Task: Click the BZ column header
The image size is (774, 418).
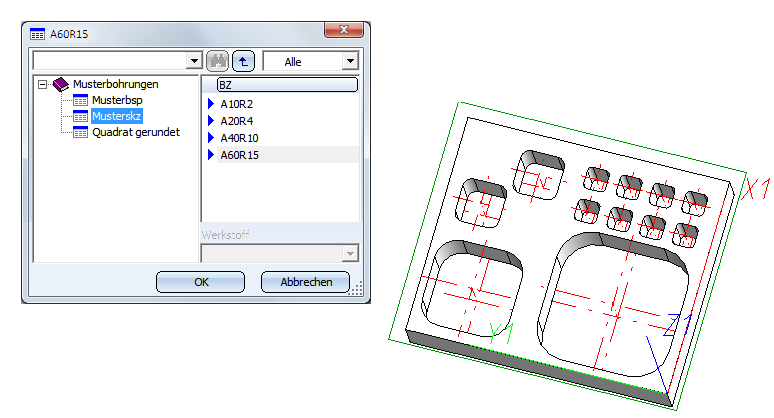Action: tap(287, 85)
